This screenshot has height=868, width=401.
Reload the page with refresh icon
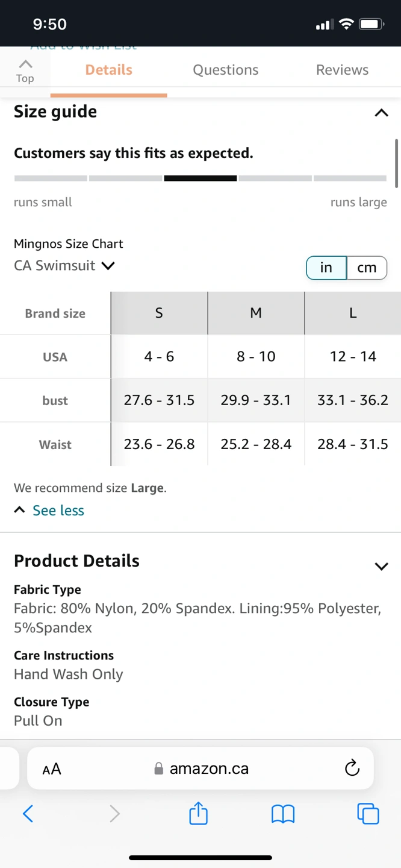352,768
